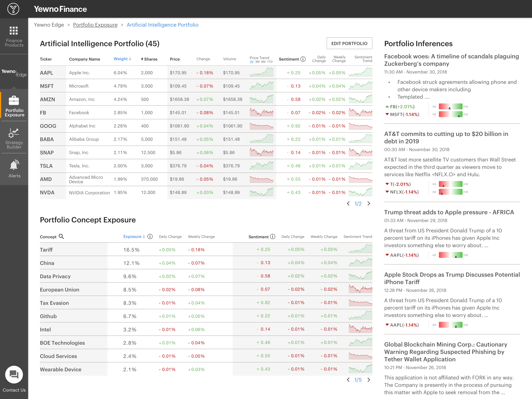Open Apple Stock Drops iPhone Tariff article
Viewport: 532px width, 399px height.
[x=452, y=278]
